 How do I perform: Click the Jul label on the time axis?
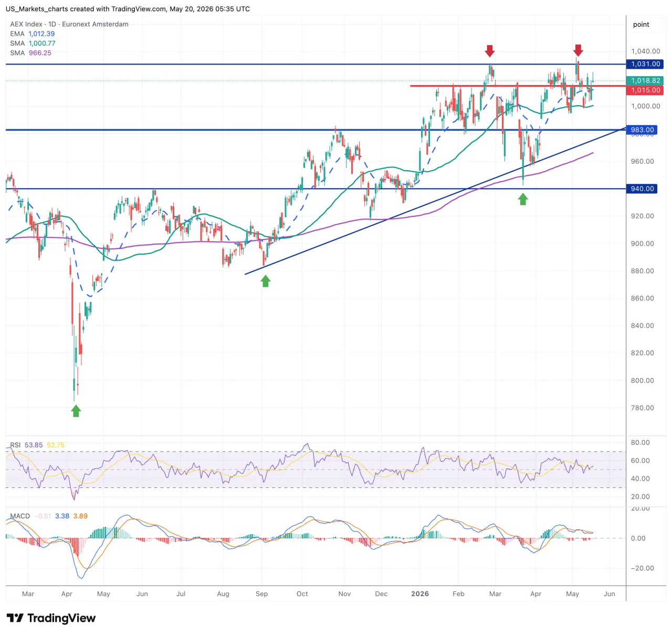pos(181,594)
